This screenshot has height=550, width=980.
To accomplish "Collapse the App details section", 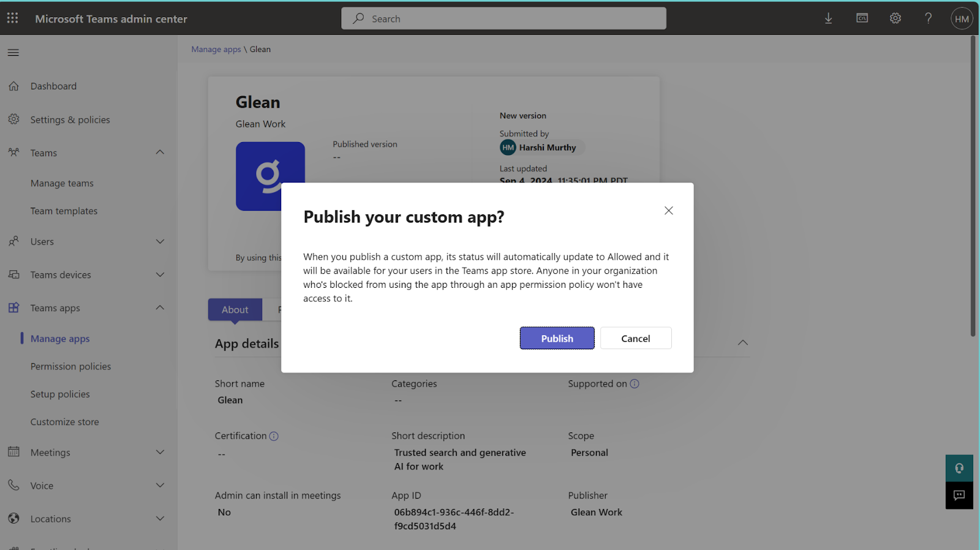I will 743,342.
